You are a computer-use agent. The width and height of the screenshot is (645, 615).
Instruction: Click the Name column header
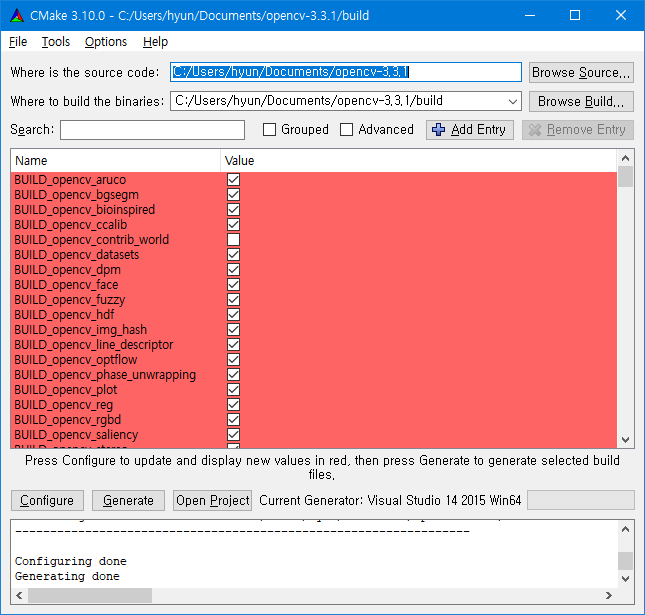pyautogui.click(x=116, y=160)
